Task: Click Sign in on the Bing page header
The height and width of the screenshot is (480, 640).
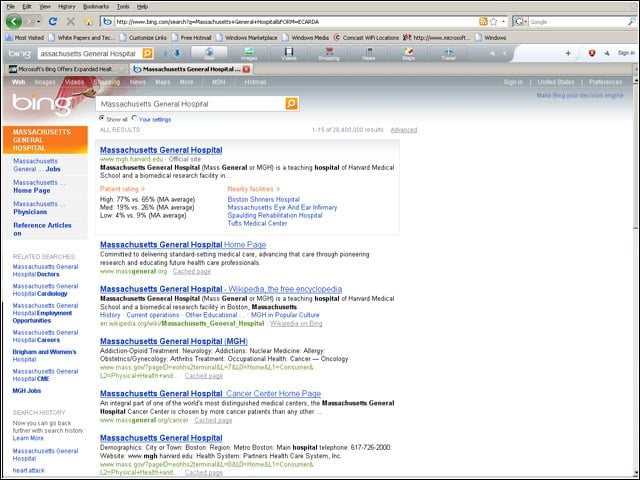Action: pos(513,82)
